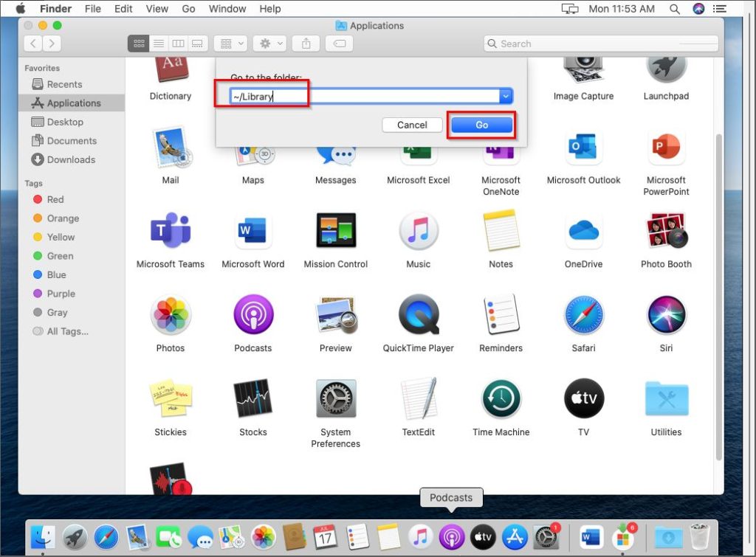Select the Mail app in Applications grid
The width and height of the screenshot is (756, 557).
pos(171,148)
